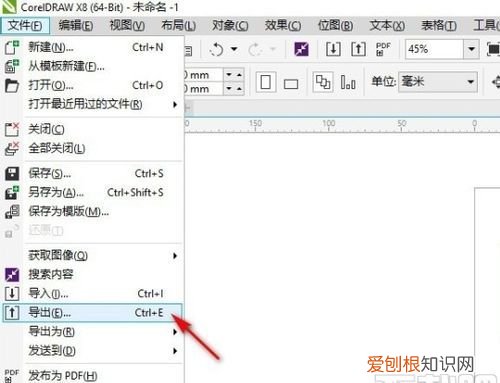
Task: Choose 发布为 PDF menu entry
Action: pyautogui.click(x=93, y=376)
